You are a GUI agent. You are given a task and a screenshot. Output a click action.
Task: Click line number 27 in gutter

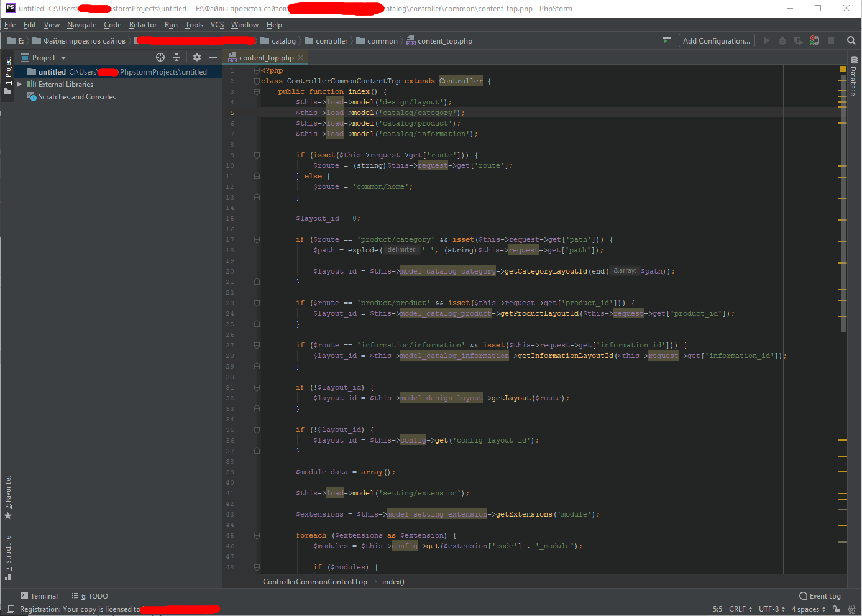pyautogui.click(x=230, y=345)
